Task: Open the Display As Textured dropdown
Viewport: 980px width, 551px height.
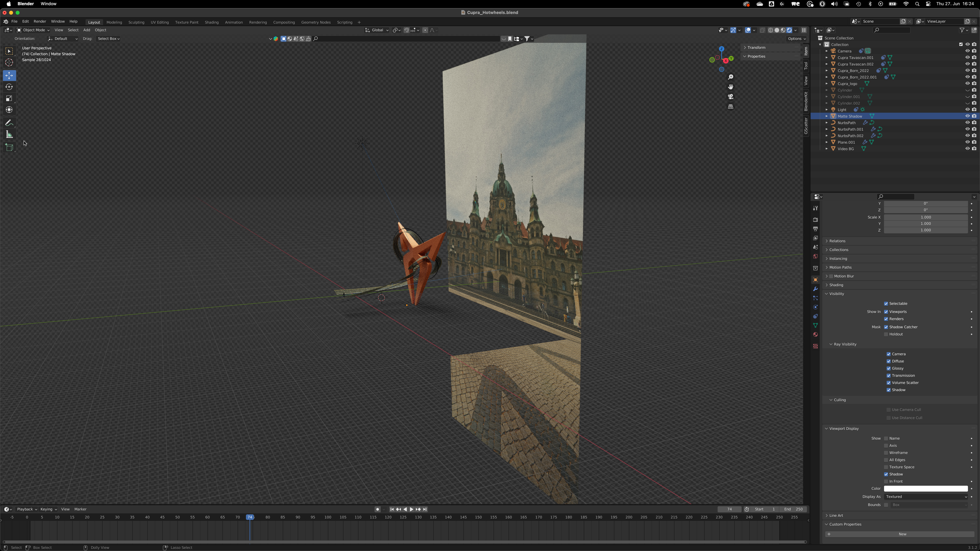Action: tap(926, 497)
